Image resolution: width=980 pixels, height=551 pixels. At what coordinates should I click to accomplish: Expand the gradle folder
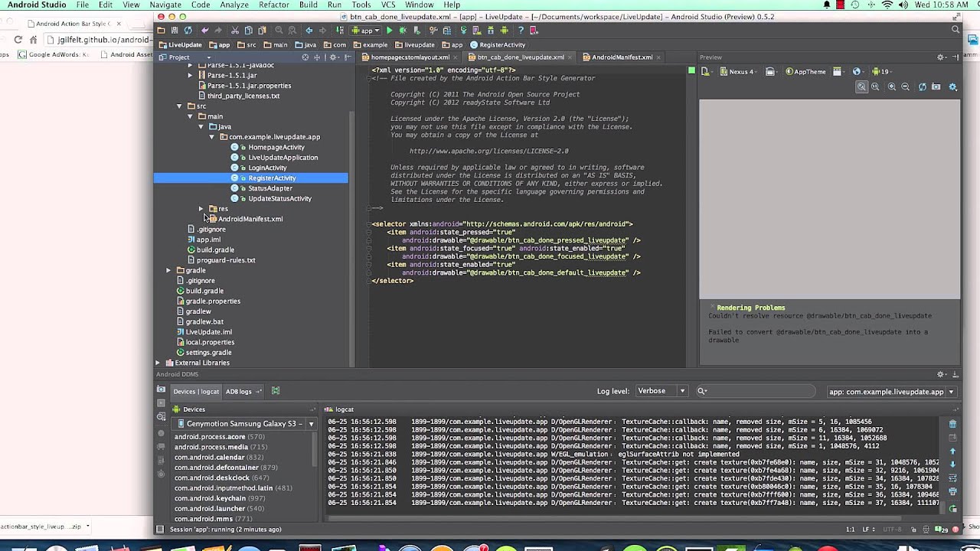coord(168,270)
